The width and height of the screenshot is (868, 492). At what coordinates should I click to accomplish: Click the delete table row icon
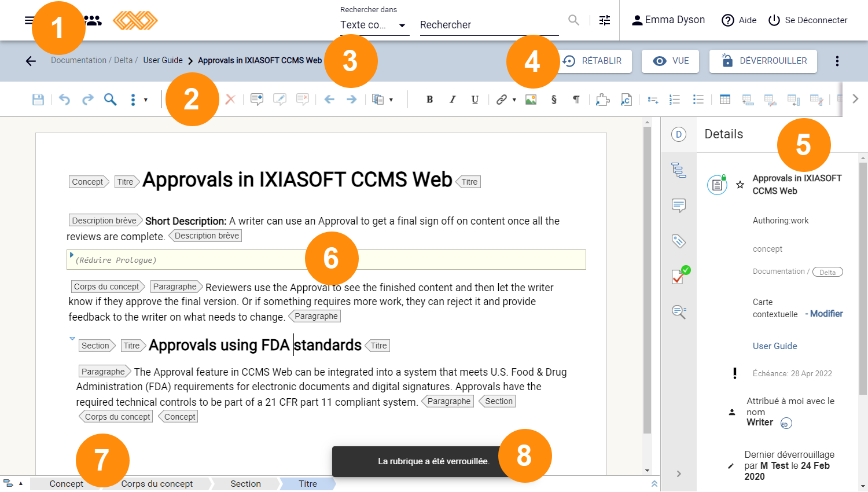(x=770, y=100)
